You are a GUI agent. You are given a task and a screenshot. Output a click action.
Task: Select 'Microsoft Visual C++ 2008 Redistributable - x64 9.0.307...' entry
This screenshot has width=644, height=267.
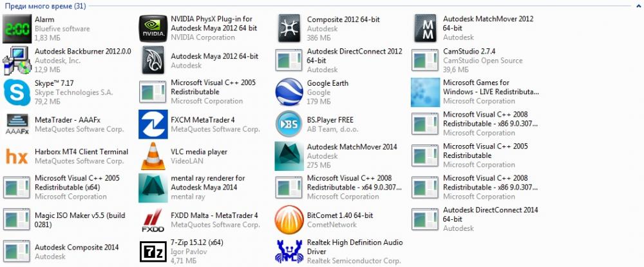(x=354, y=183)
